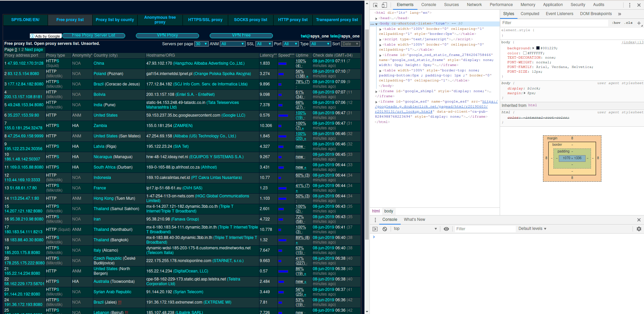Toggle the device toolbar icon

[x=384, y=5]
